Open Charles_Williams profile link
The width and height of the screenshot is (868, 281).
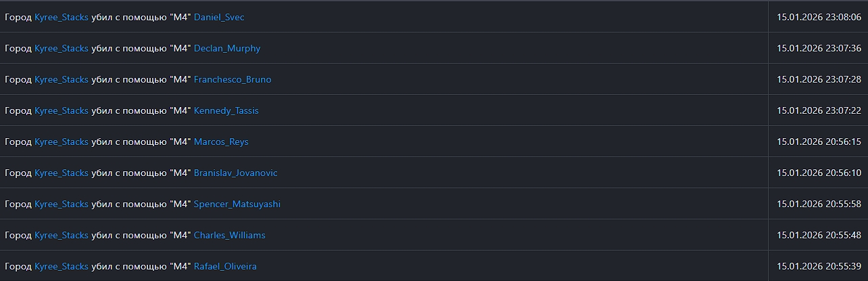(229, 236)
